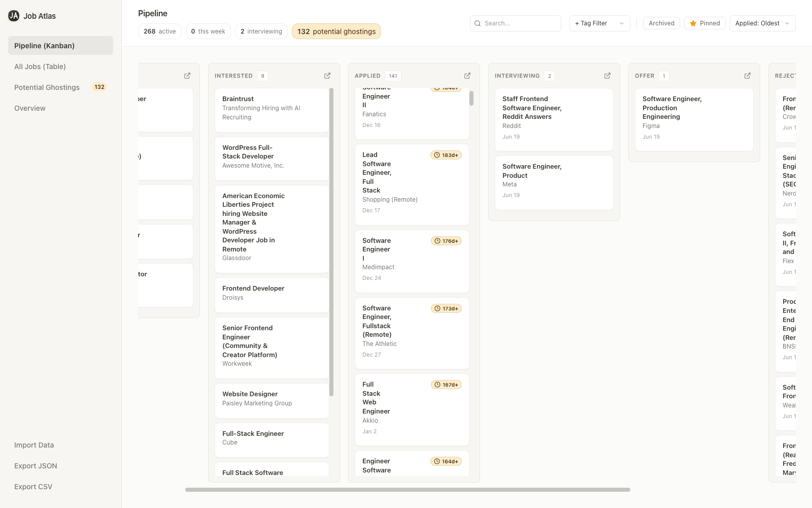Viewport: 812px width, 508px height.
Task: Open Potential Ghostings page
Action: coord(60,87)
